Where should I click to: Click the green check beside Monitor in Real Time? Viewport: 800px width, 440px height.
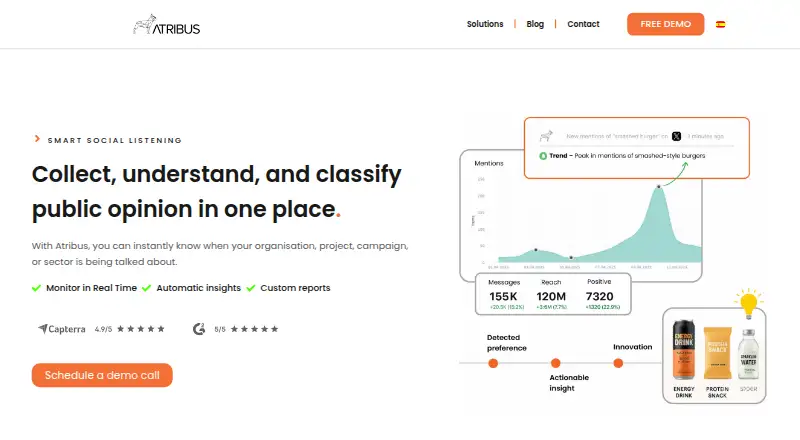[36, 288]
